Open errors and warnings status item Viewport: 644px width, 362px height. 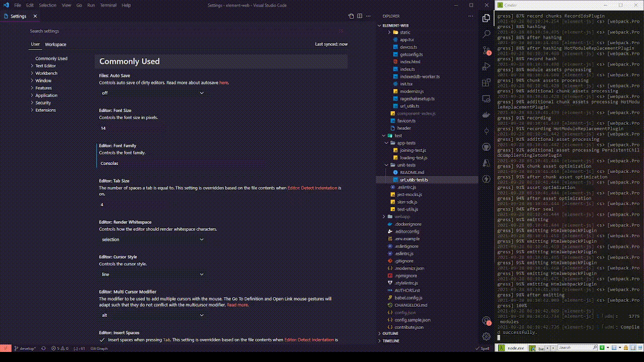coord(59,348)
